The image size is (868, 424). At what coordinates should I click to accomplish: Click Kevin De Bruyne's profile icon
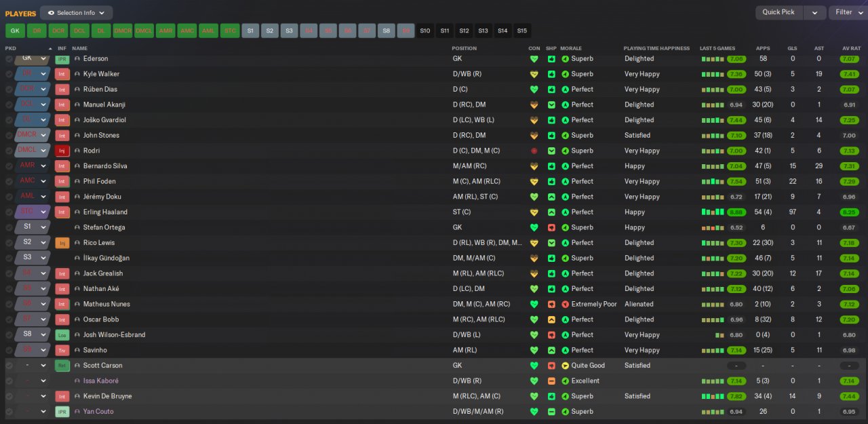77,396
